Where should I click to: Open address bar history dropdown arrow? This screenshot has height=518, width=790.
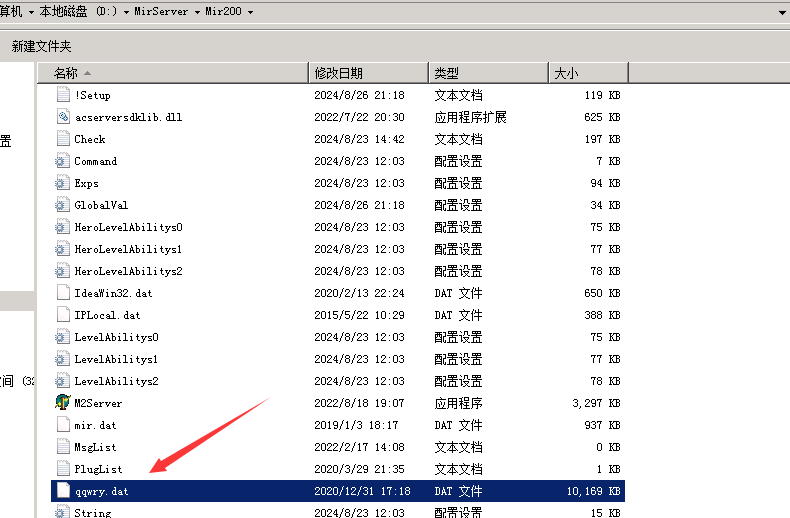coord(782,12)
